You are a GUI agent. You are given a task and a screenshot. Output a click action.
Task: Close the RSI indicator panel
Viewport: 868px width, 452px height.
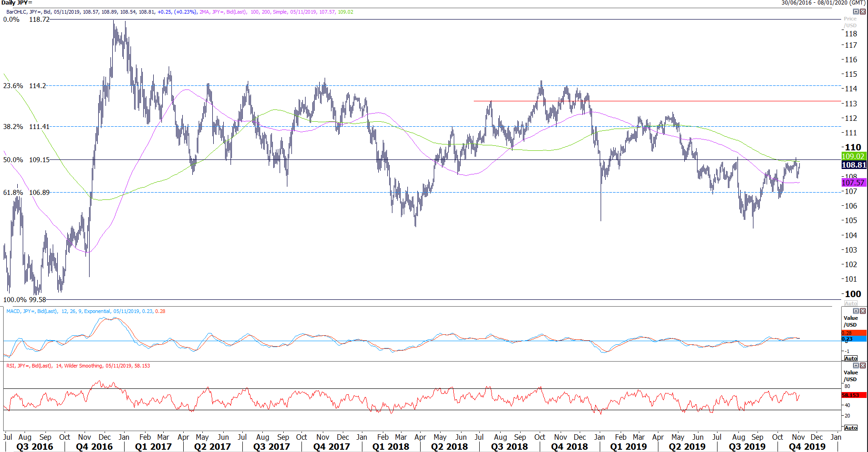click(x=863, y=366)
